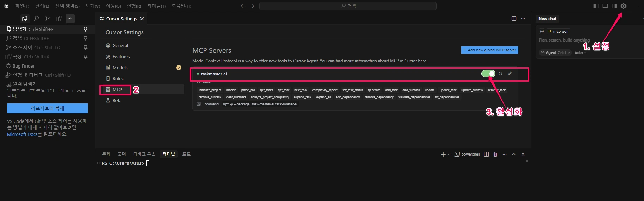Open Cursor settings gear icon

[x=624, y=6]
